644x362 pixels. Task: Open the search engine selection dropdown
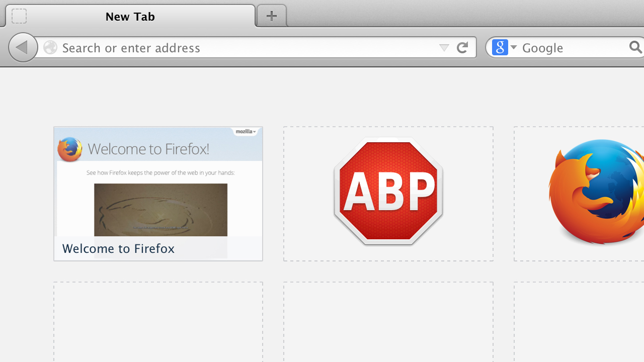click(x=514, y=47)
